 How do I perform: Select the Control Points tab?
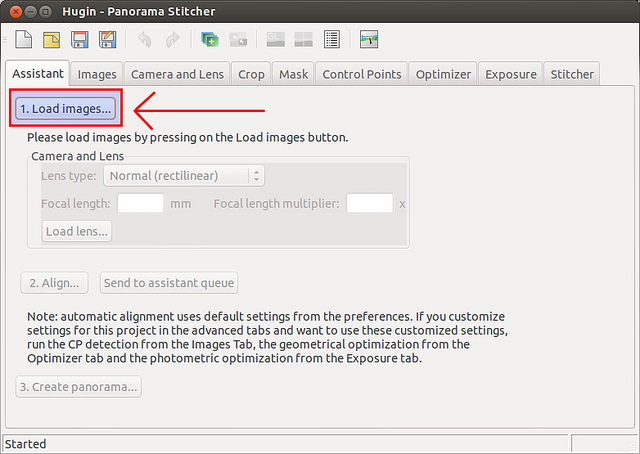coord(361,74)
